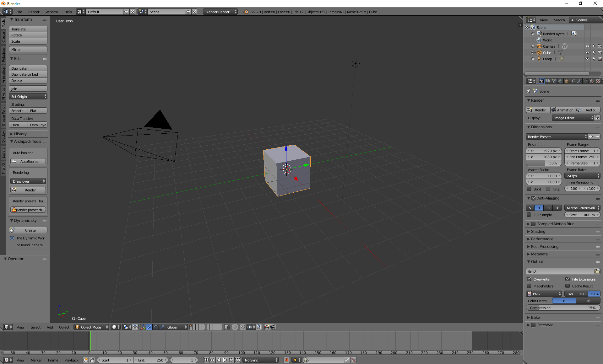
Task: Open the Material properties tab
Action: [592, 81]
